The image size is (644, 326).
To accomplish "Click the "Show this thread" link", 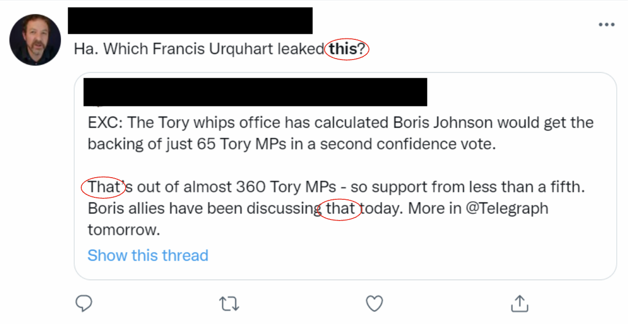I will click(x=148, y=255).
